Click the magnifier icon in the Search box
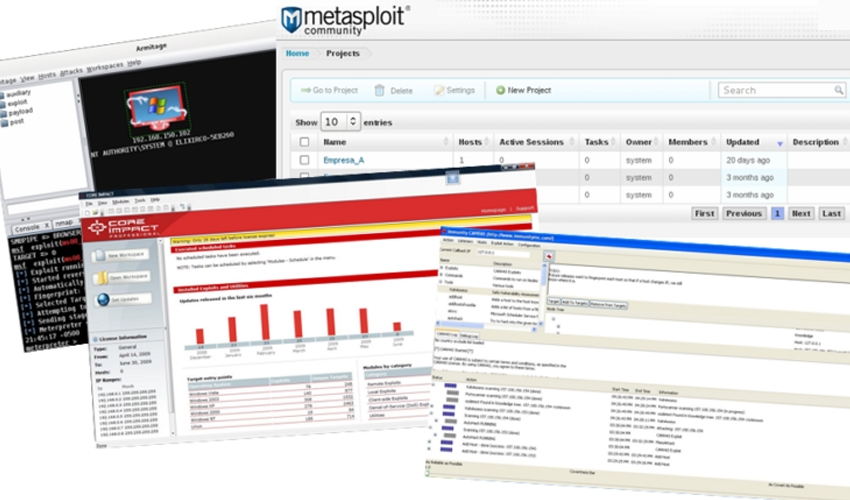The width and height of the screenshot is (850, 500). (x=838, y=90)
